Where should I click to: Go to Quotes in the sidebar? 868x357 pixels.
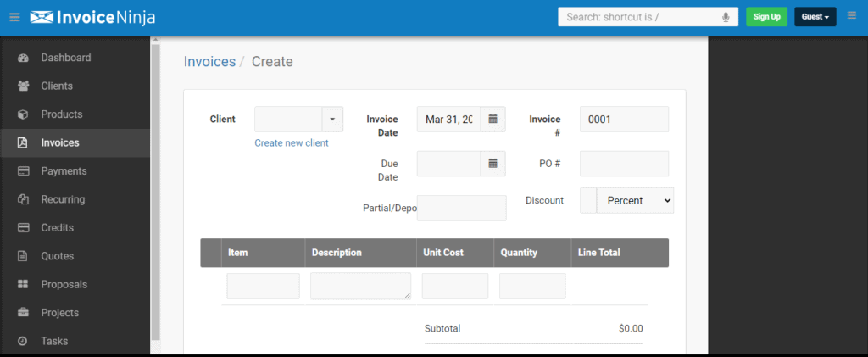tap(58, 256)
